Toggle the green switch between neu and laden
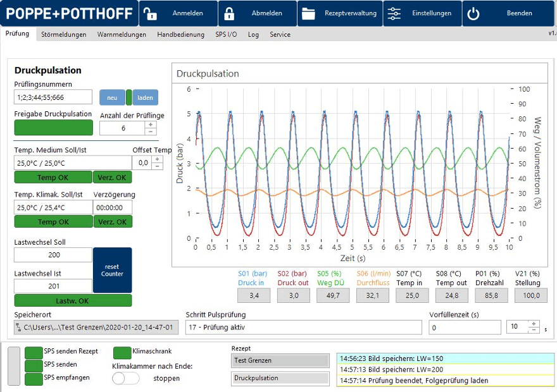The width and height of the screenshot is (557, 392). 129,97
